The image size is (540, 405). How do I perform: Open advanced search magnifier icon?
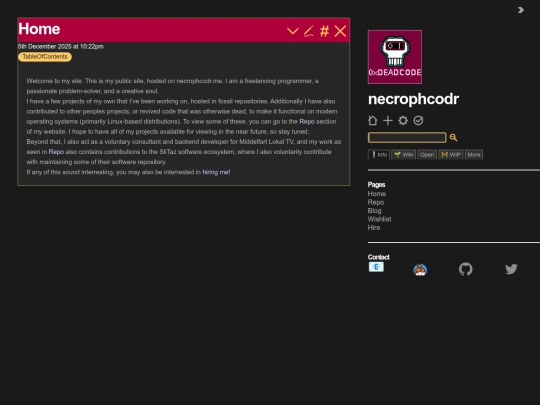[453, 138]
